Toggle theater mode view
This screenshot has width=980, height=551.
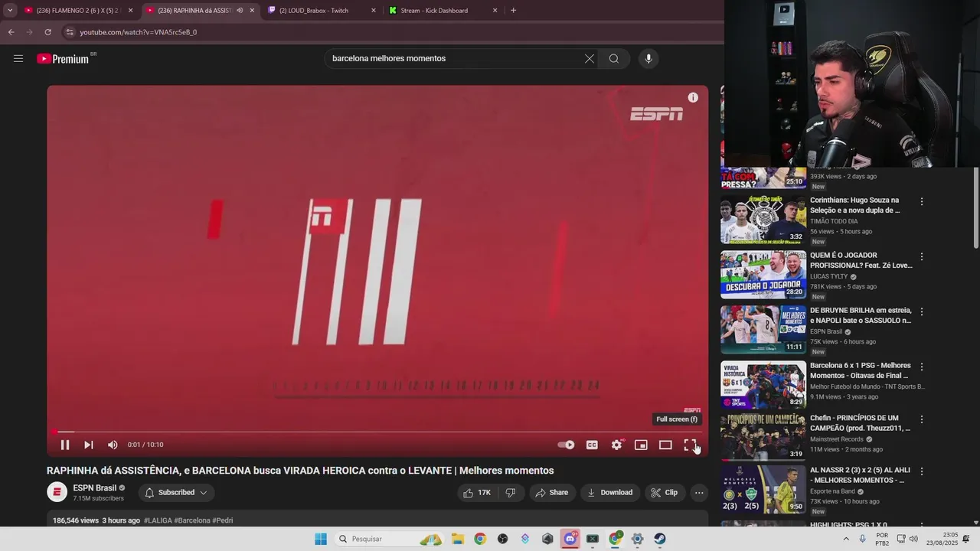tap(665, 445)
